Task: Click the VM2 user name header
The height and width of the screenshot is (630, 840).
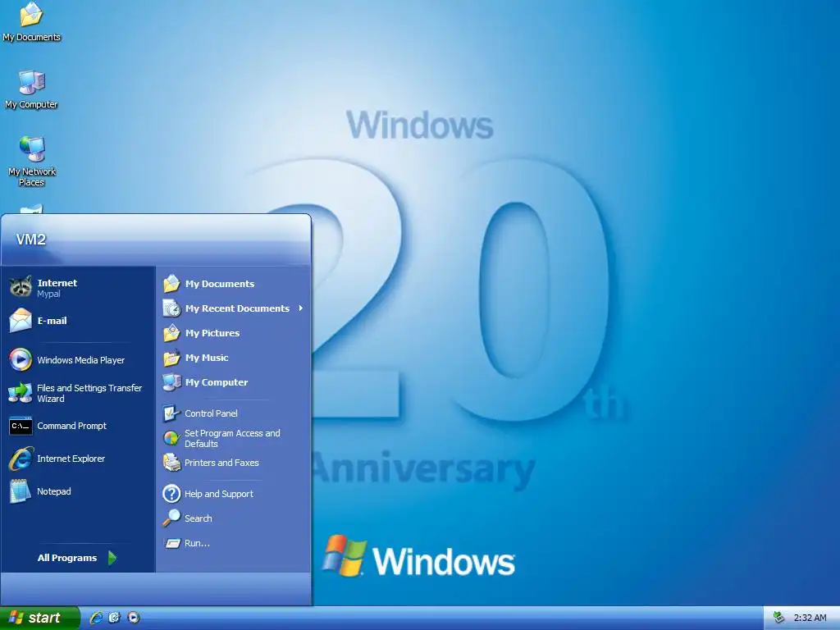Action: pos(31,240)
